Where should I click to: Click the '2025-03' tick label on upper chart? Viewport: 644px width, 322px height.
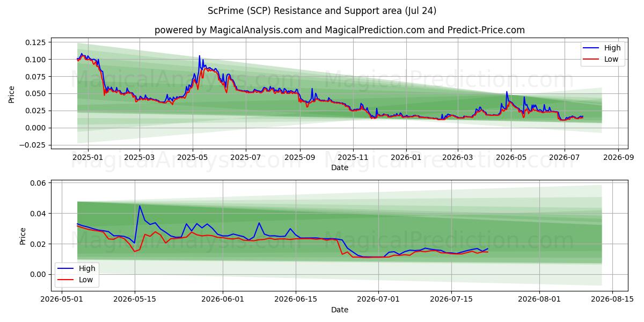click(x=140, y=158)
